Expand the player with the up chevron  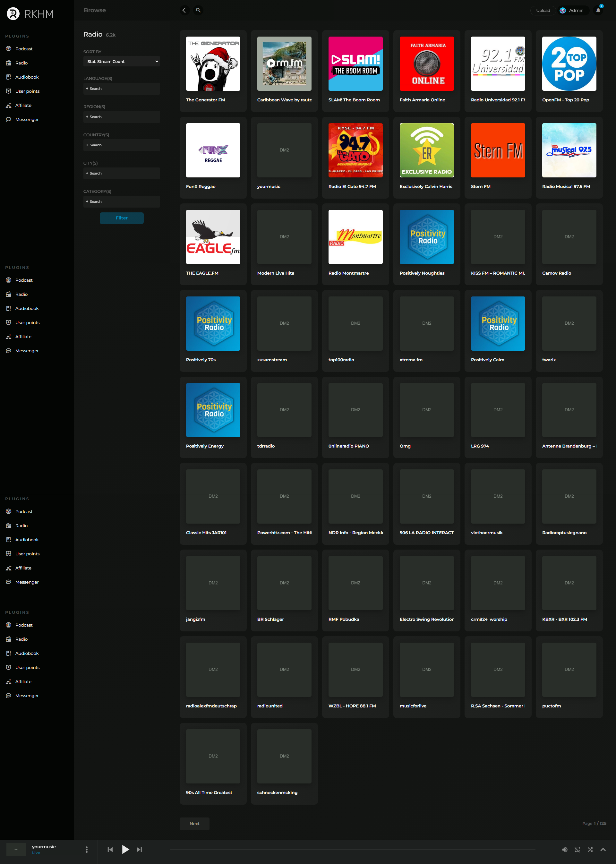[x=603, y=850]
